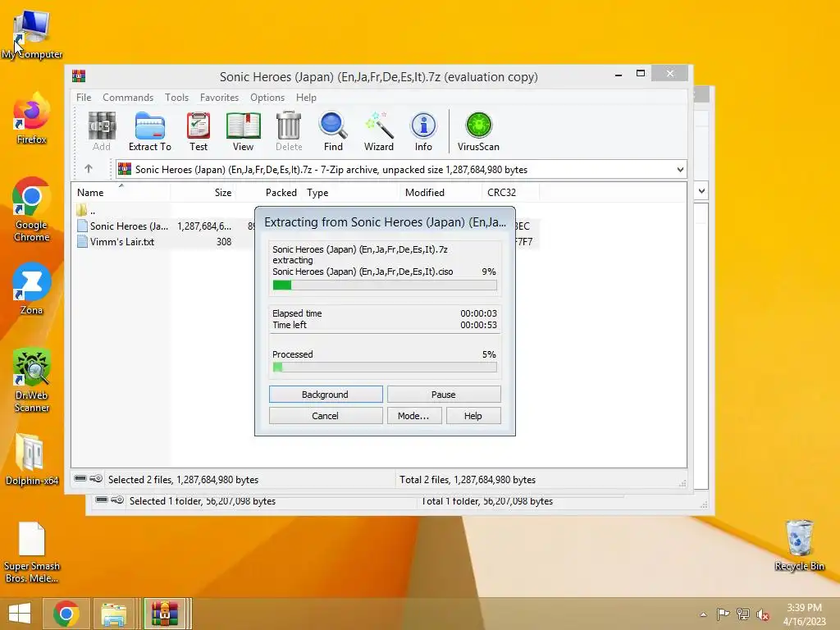Open Dr.Web Scanner desktop shortcut
840x630 pixels.
click(x=32, y=380)
